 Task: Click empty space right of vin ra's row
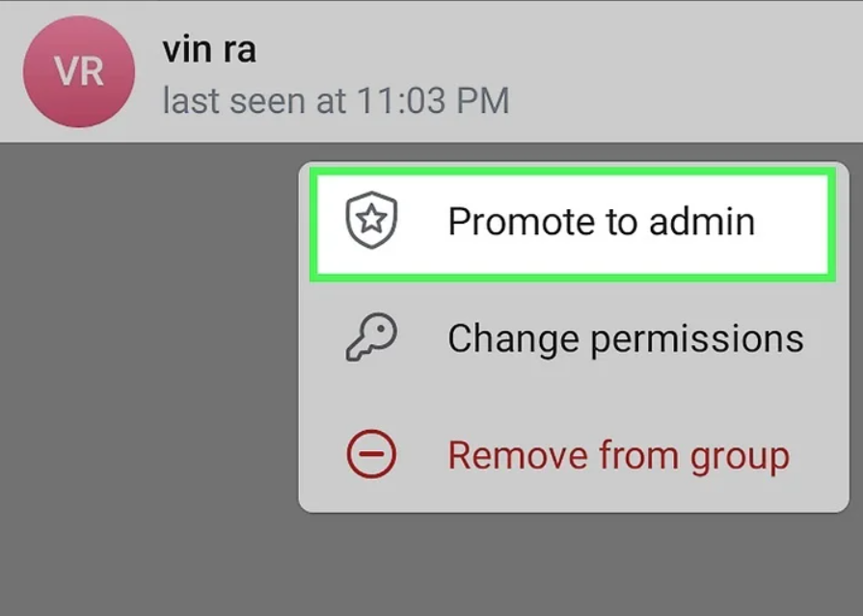(x=694, y=72)
